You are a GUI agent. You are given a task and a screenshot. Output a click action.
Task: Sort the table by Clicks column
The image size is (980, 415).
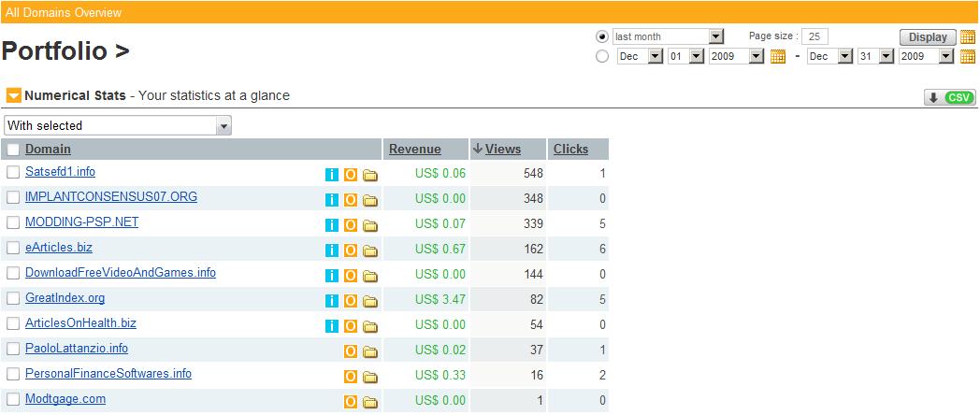[570, 149]
